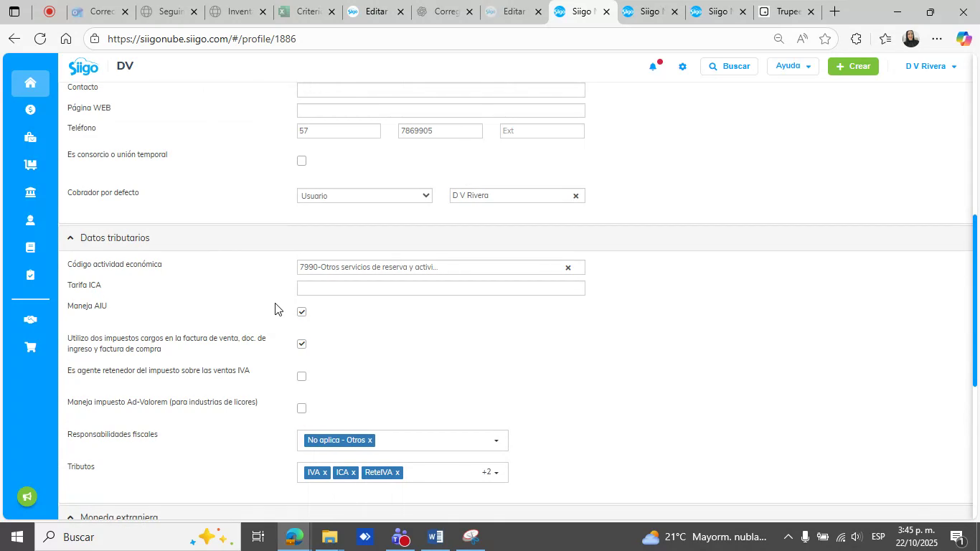The width and height of the screenshot is (980, 551).
Task: Open Microsoft Teams from taskbar
Action: click(x=400, y=537)
